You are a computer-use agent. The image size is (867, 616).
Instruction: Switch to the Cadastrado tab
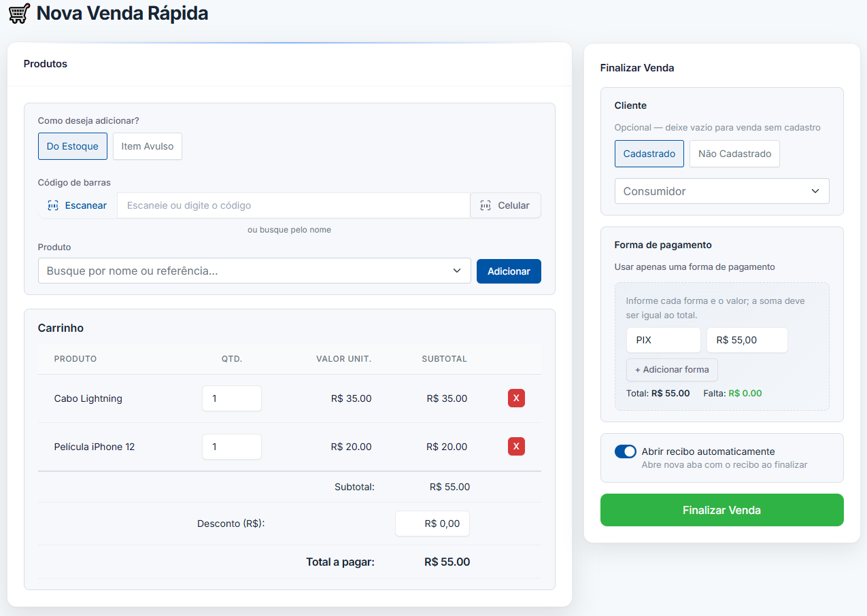coord(649,154)
